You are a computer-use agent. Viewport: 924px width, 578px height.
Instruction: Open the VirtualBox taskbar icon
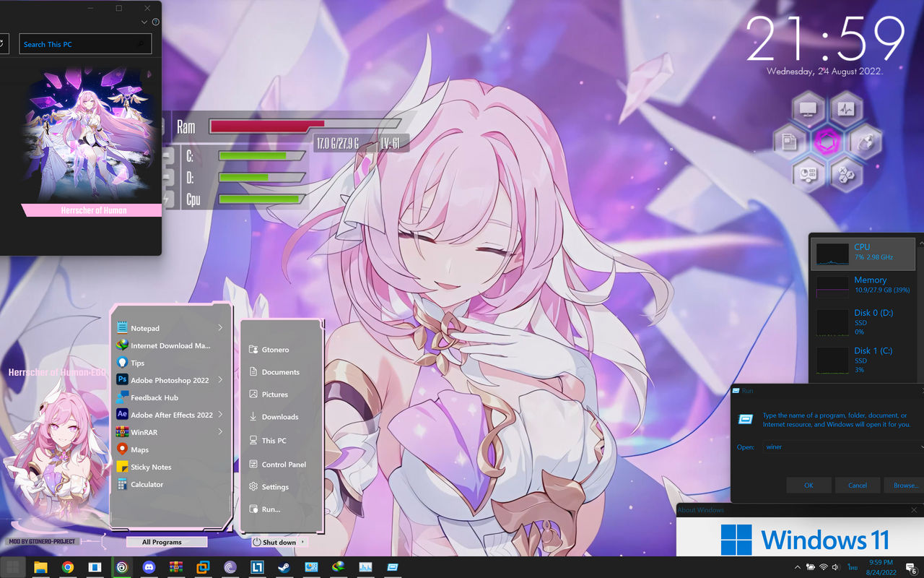[x=203, y=567]
